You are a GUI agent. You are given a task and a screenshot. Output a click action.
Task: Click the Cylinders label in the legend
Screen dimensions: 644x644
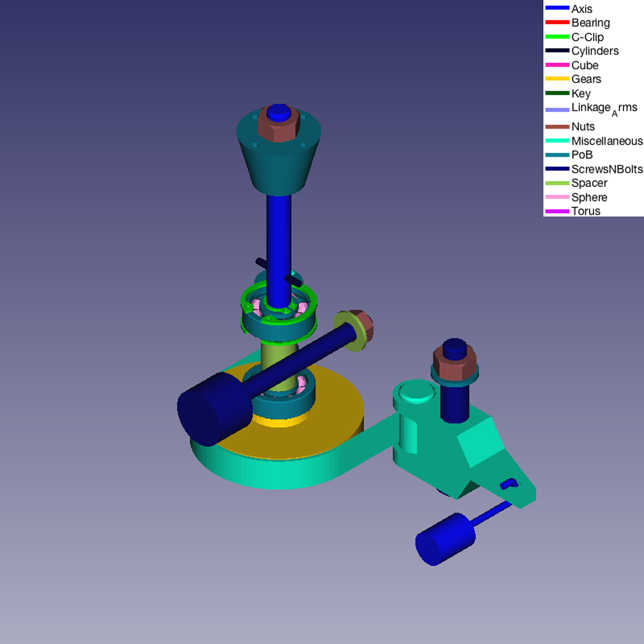coord(595,51)
